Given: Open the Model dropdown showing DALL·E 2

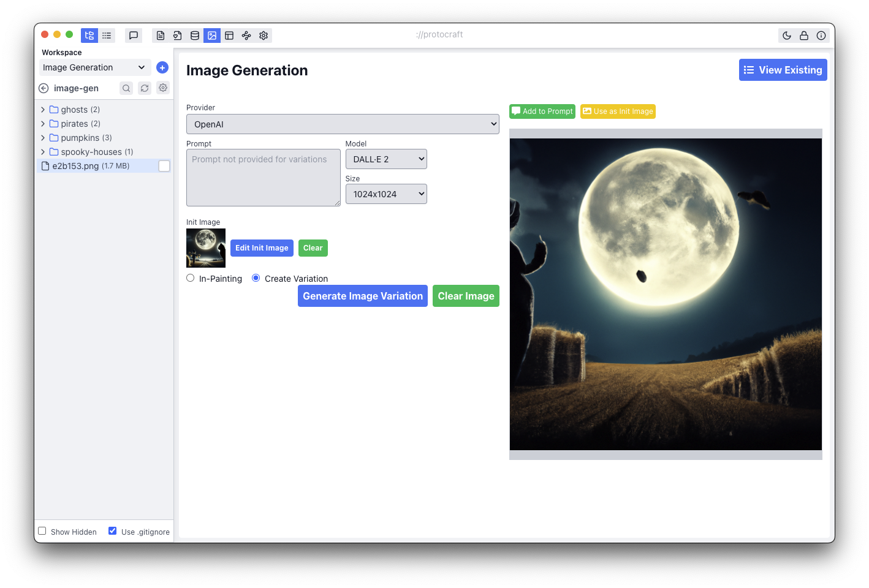Looking at the screenshot, I should (386, 159).
